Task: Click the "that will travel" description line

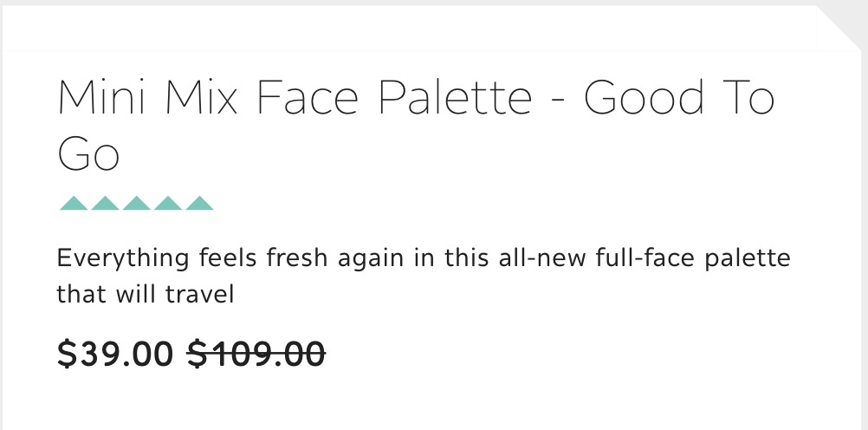Action: click(x=146, y=295)
